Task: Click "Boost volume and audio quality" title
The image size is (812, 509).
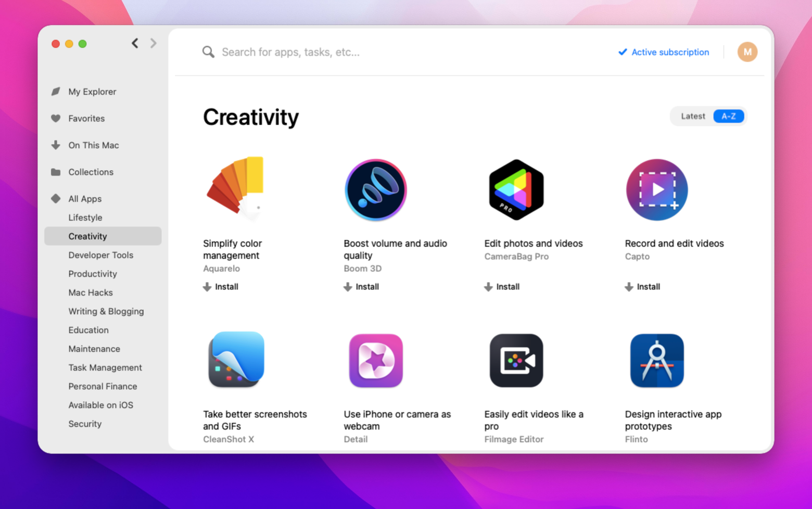Action: point(396,249)
